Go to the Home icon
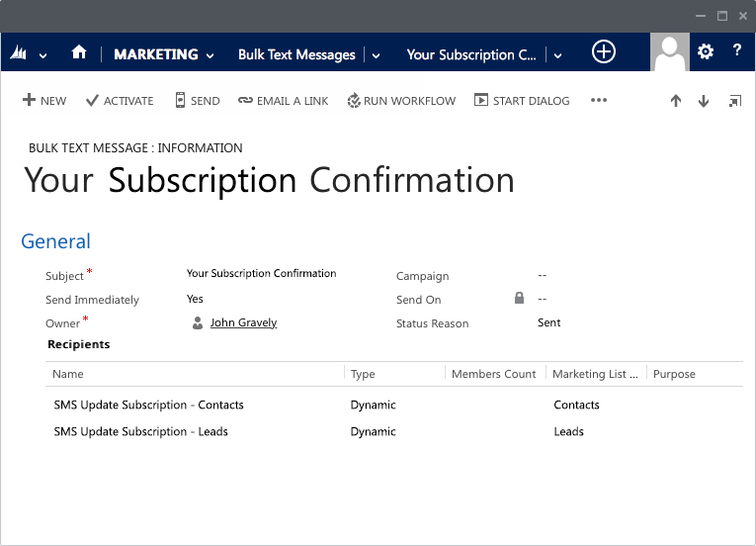The height and width of the screenshot is (546, 756). tap(79, 53)
